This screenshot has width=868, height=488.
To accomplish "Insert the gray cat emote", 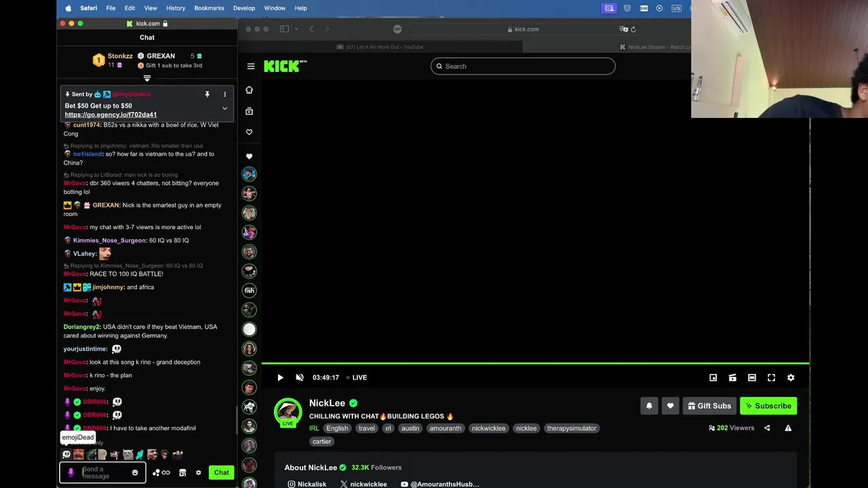I will (127, 455).
